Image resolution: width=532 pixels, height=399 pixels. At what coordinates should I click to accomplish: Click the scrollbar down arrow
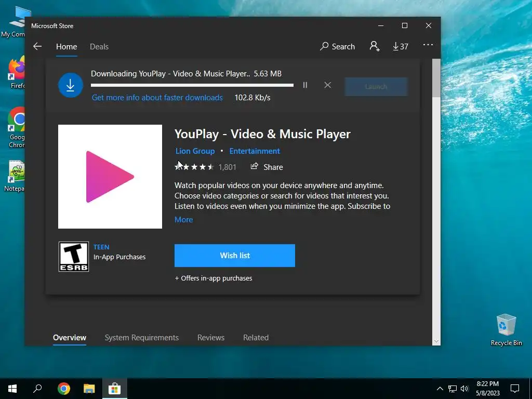tap(436, 341)
